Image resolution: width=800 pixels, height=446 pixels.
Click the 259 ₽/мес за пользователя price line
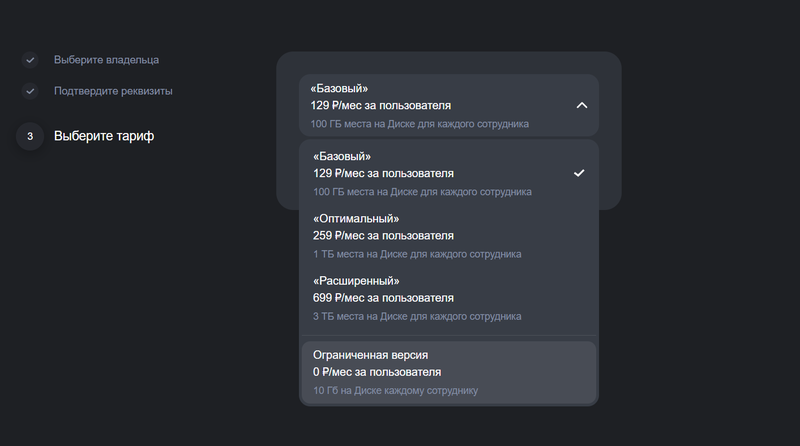(x=383, y=236)
